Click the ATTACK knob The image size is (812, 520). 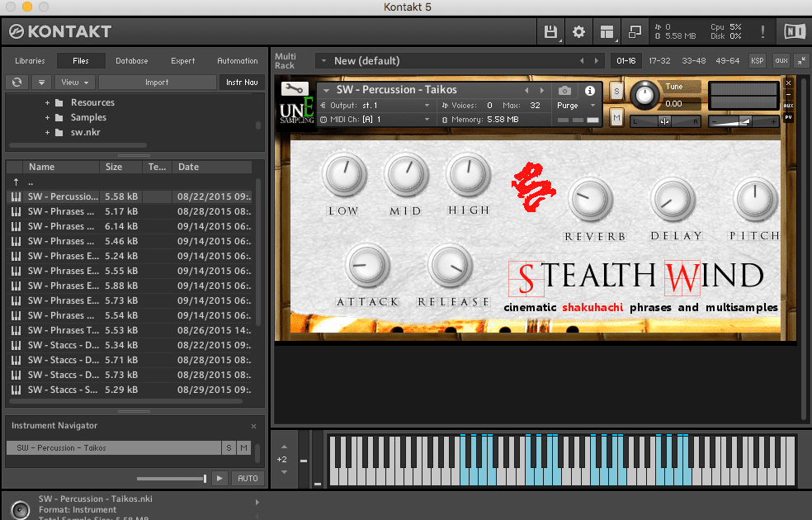367,265
